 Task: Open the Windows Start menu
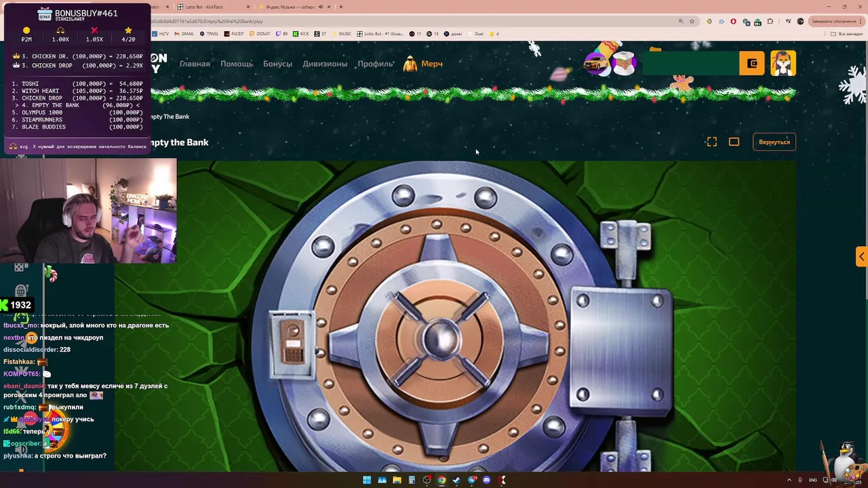[367, 480]
